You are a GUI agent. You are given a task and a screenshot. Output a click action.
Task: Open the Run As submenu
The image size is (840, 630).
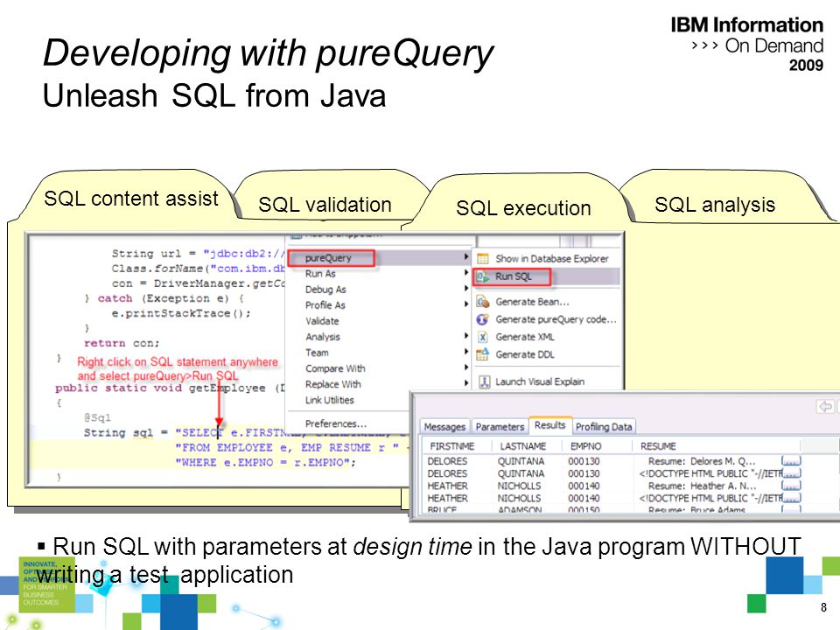click(320, 273)
